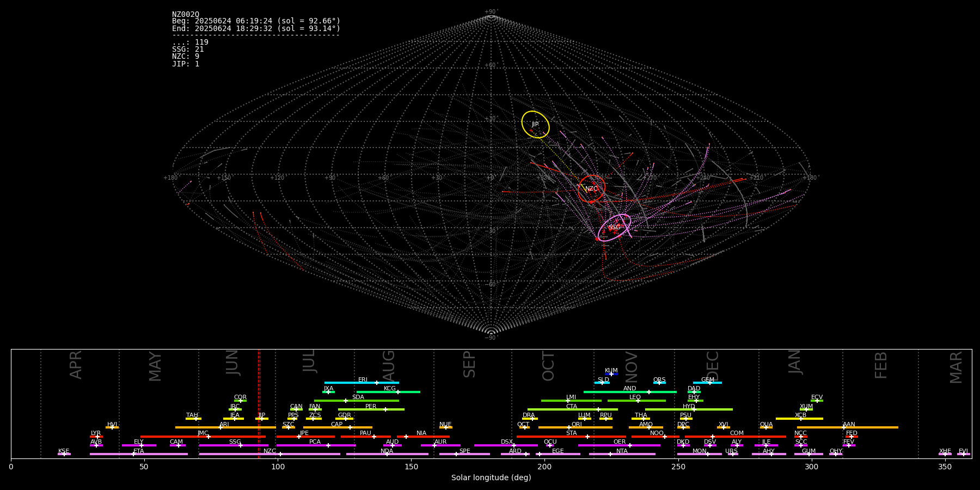
Task: Click the AAN shower bar label
Action: 849,425
